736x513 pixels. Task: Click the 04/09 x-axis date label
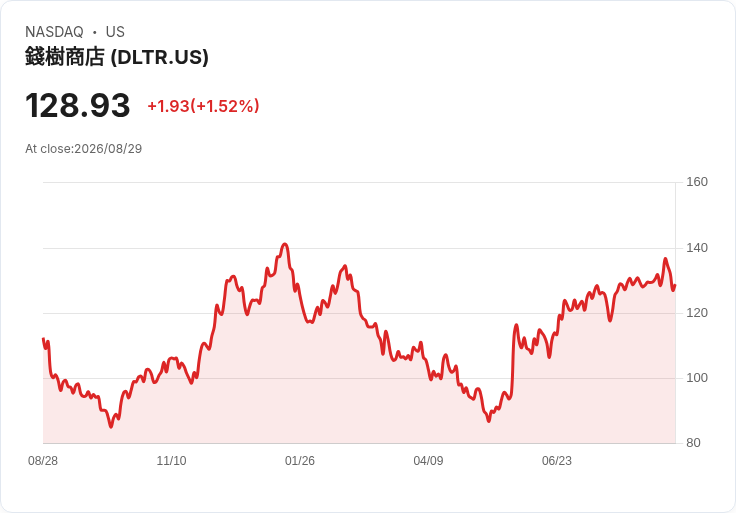(428, 461)
